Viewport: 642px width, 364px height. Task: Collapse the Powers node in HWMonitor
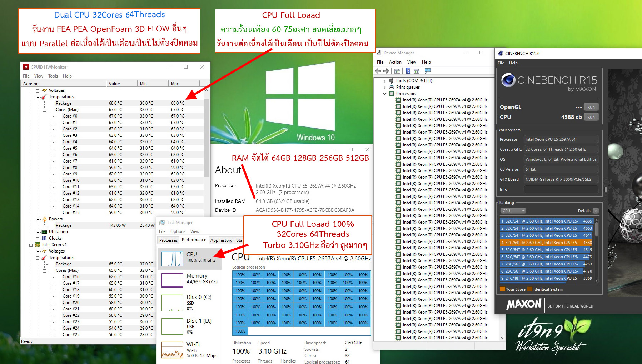pyautogui.click(x=38, y=219)
